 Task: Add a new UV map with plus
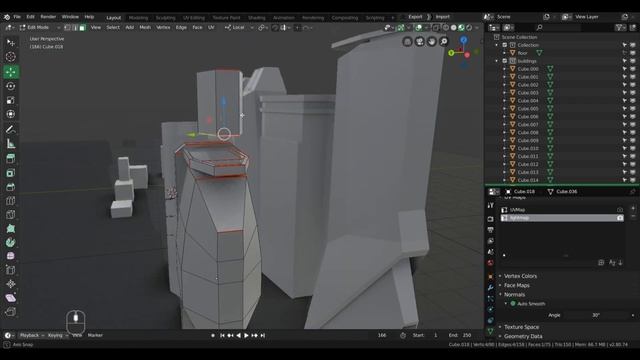coord(633,208)
